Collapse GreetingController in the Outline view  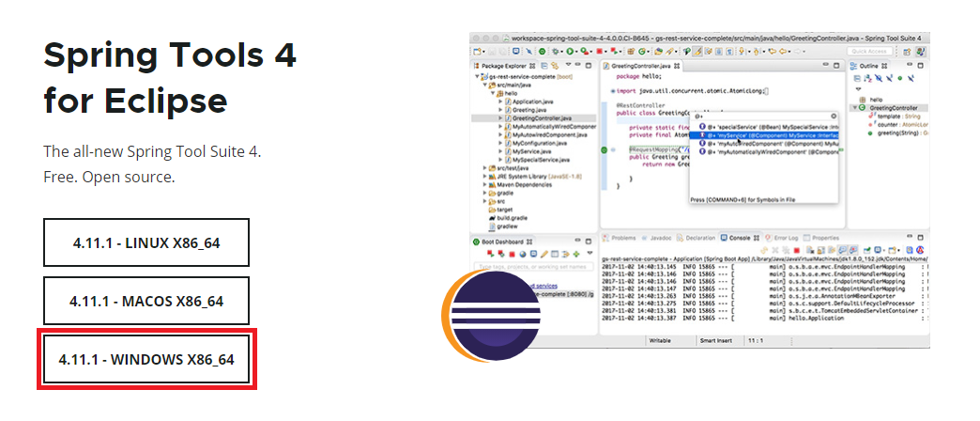pyautogui.click(x=854, y=107)
